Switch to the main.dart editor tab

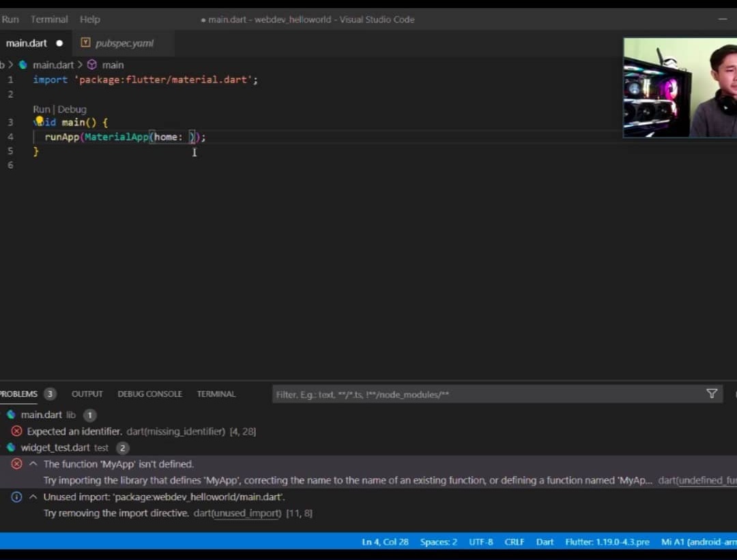(x=34, y=43)
